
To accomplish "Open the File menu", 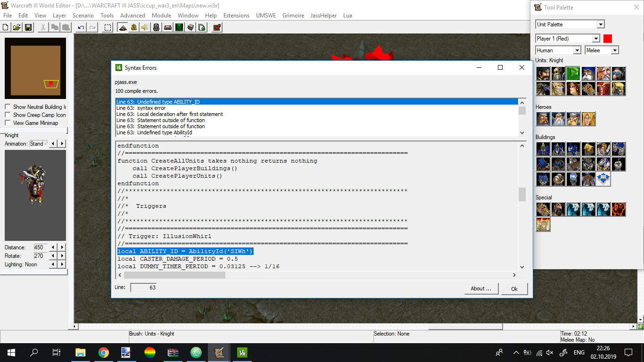I will tap(8, 16).
